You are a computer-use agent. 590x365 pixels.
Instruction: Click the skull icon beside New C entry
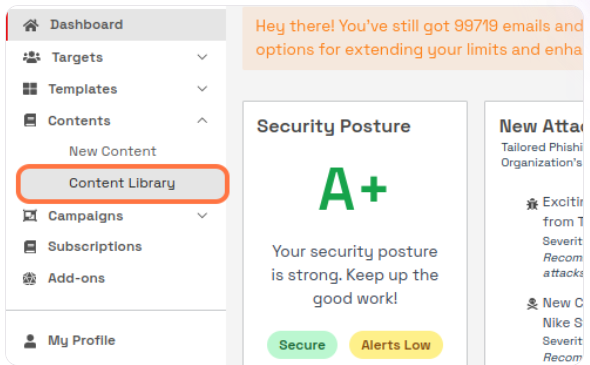click(532, 304)
